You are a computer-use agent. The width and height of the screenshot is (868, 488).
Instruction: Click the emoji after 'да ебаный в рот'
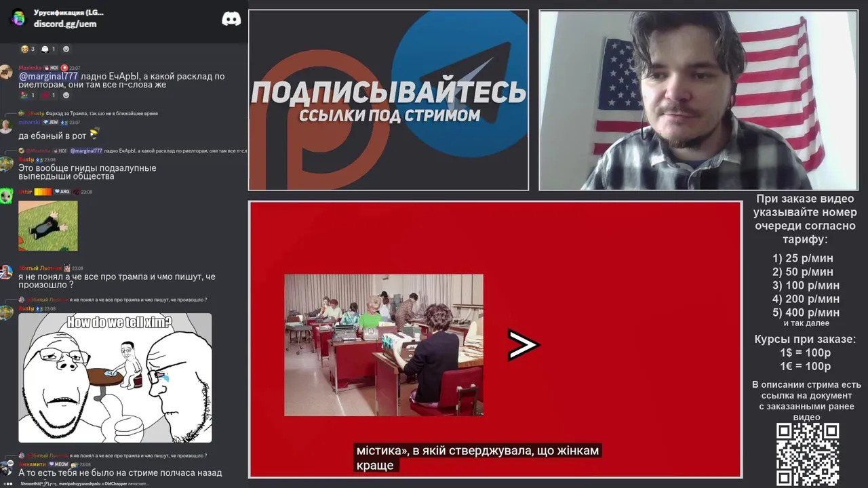pyautogui.click(x=94, y=134)
